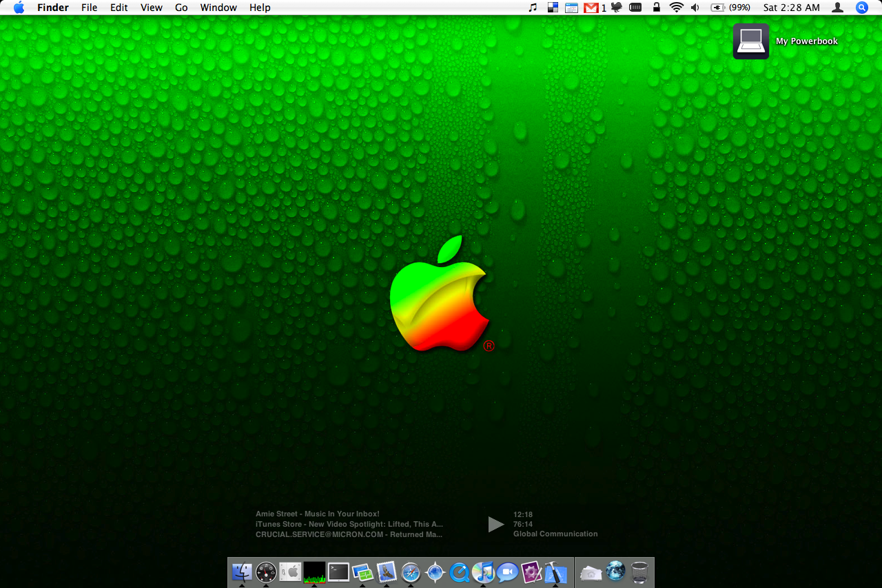This screenshot has height=588, width=882.
Task: Launch Safari compass in the Dock
Action: pyautogui.click(x=411, y=572)
